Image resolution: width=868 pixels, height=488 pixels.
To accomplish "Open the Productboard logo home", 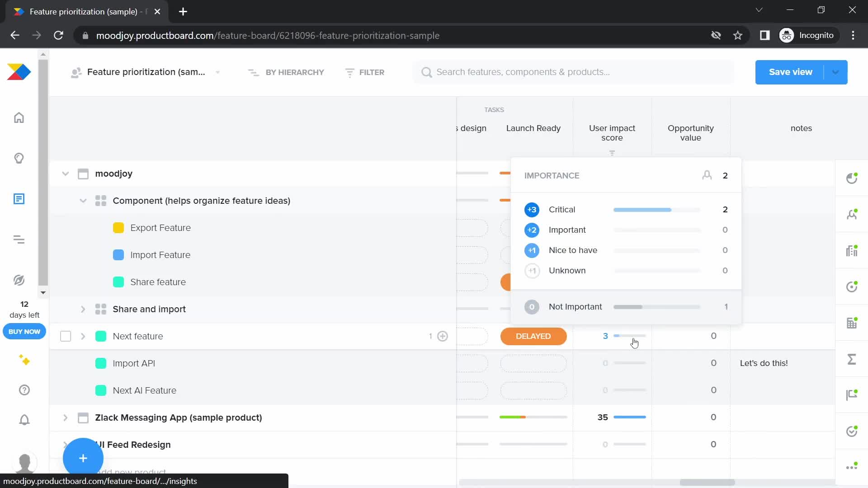I will coord(19,72).
